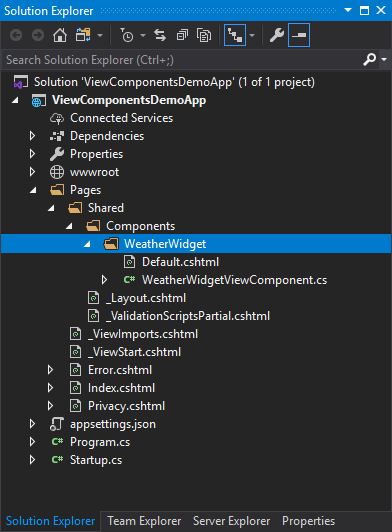Switch to the Team Explorer tab
This screenshot has width=392, height=532.
tap(144, 521)
